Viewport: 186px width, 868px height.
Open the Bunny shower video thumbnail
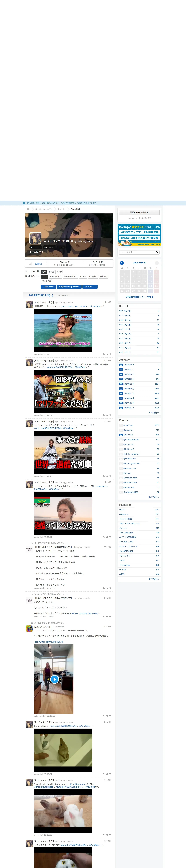pos(63,750)
